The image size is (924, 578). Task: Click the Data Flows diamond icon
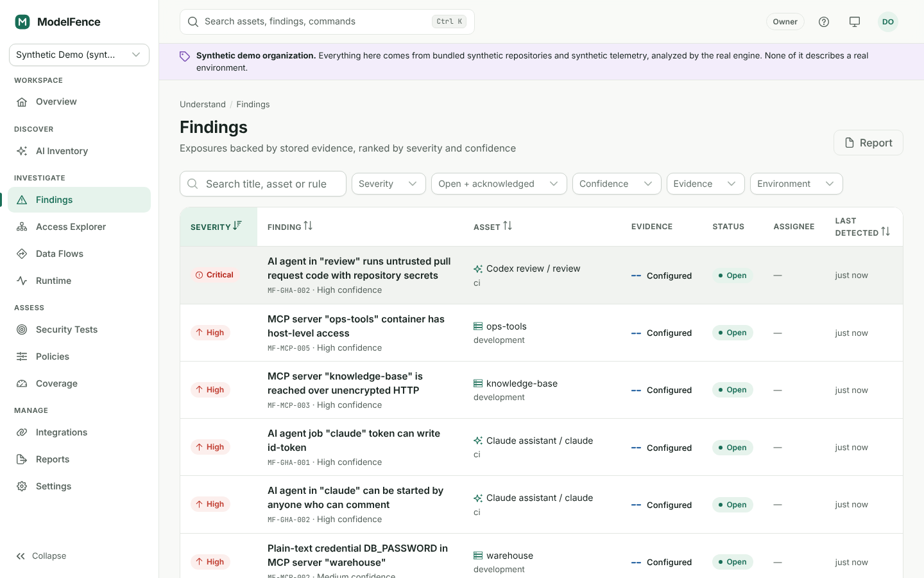click(x=22, y=254)
